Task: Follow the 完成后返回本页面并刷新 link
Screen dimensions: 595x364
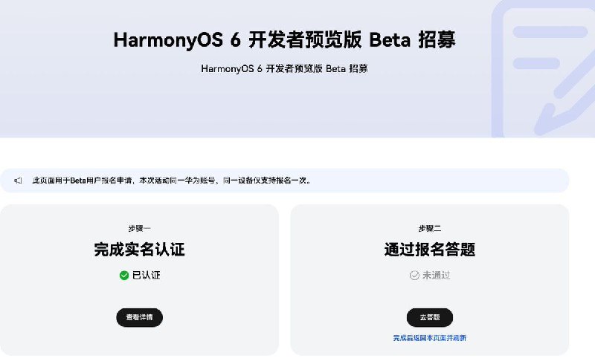Action: (x=429, y=338)
